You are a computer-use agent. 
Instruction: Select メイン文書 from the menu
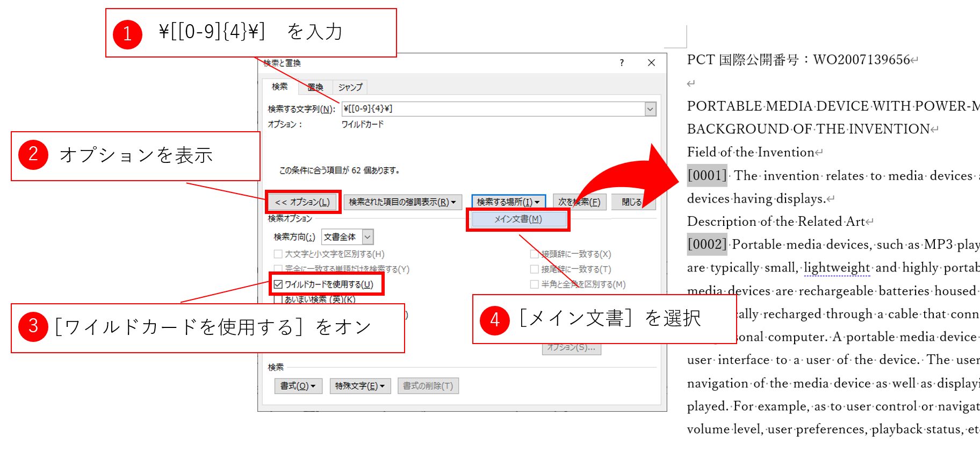[x=518, y=219]
